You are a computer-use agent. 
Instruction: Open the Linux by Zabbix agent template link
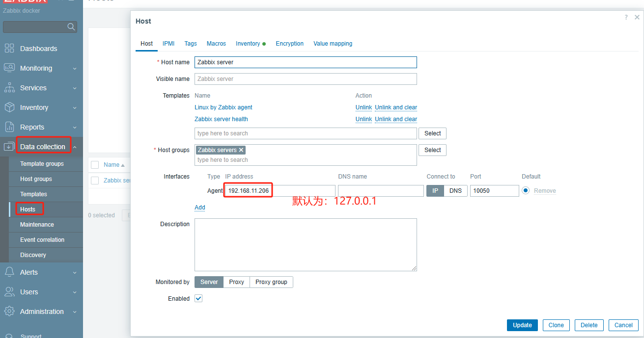tap(224, 107)
